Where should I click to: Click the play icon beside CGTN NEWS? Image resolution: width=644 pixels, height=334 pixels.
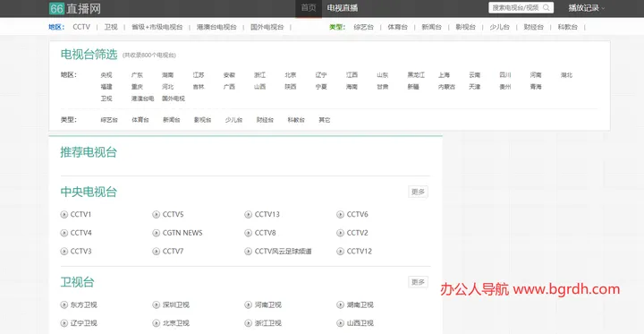[x=156, y=233]
